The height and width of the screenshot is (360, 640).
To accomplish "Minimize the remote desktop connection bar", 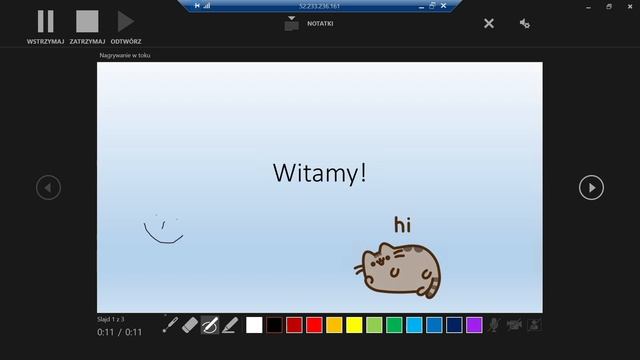I will [x=421, y=6].
